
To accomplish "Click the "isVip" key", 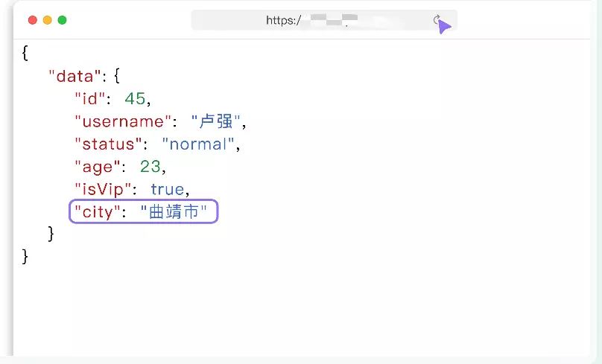I will [104, 190].
